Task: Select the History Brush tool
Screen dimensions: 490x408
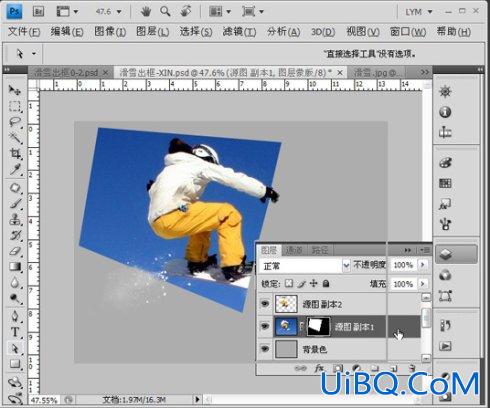Action: (x=15, y=235)
